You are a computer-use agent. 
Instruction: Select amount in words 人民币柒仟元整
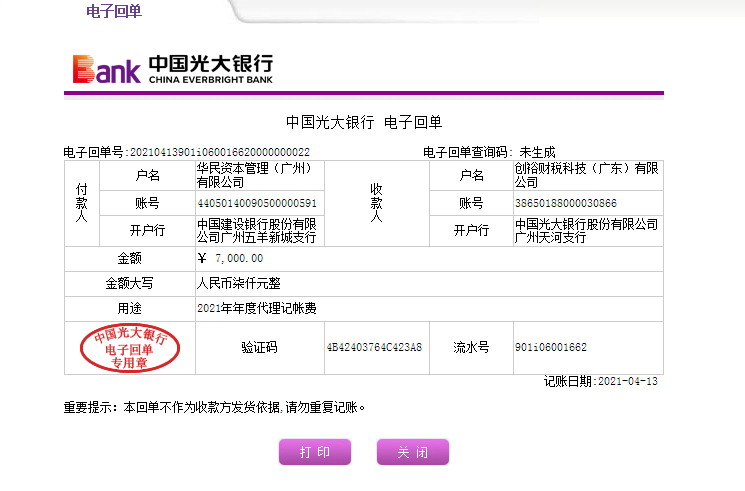click(239, 284)
